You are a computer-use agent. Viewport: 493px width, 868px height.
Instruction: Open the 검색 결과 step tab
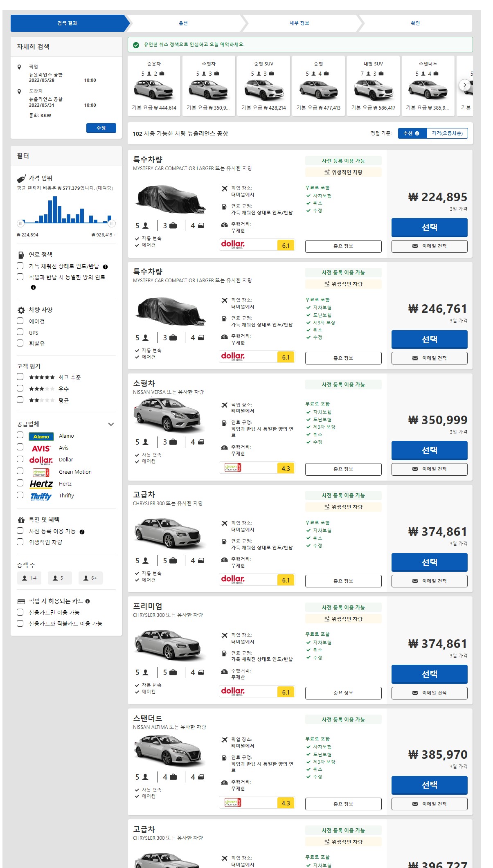(68, 23)
